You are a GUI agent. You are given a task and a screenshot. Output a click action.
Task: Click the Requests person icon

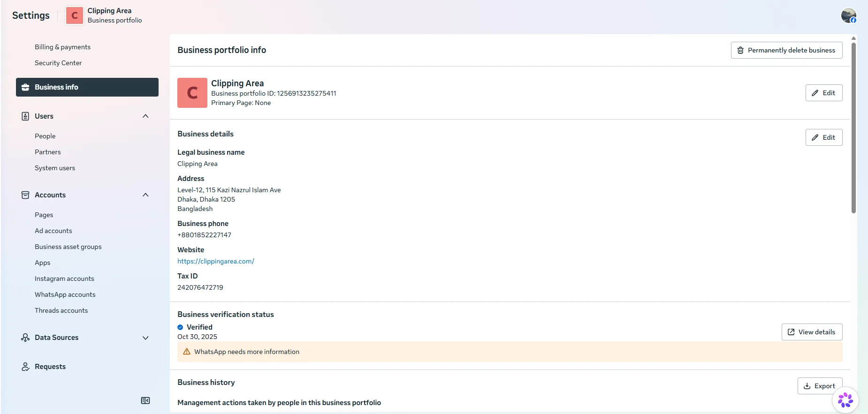click(25, 367)
